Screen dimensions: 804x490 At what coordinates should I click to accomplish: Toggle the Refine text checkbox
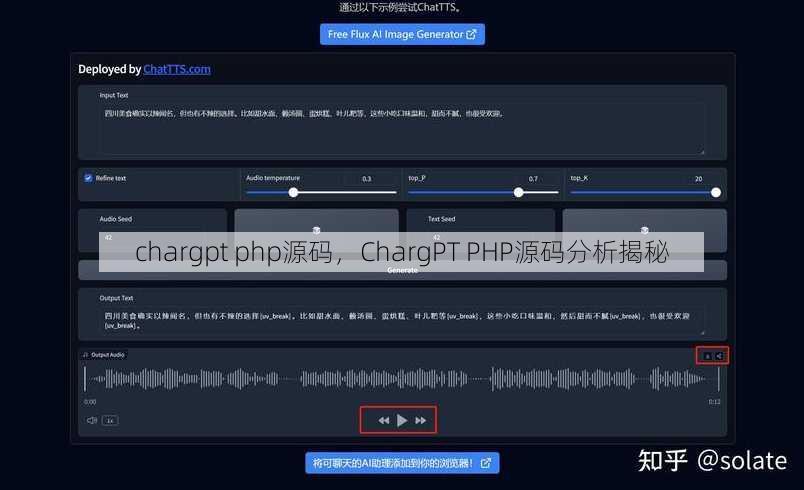pos(88,178)
